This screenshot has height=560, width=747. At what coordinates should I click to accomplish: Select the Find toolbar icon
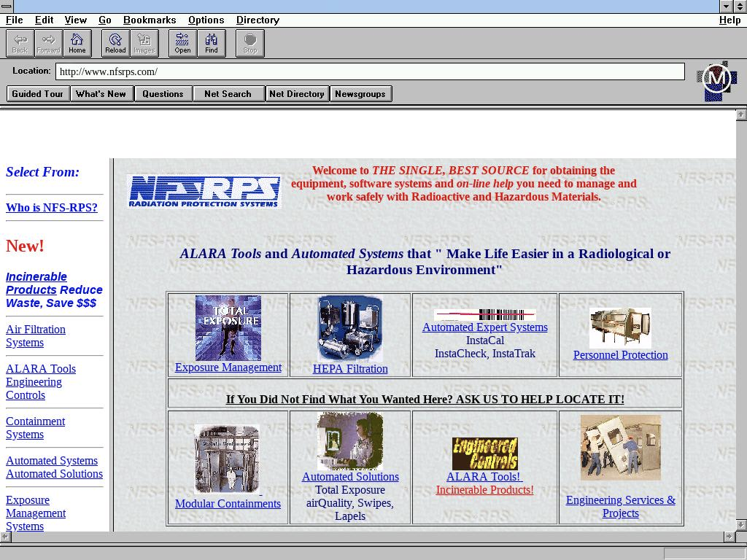click(212, 43)
